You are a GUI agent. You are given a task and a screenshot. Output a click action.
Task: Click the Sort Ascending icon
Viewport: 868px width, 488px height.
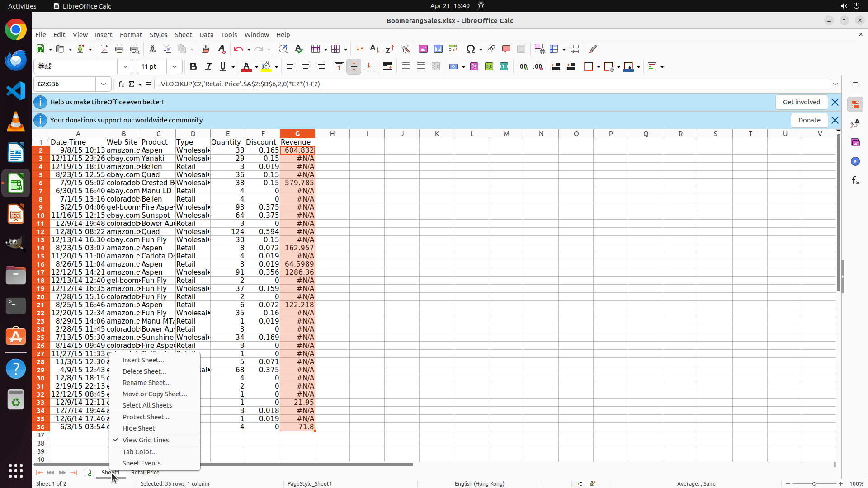pos(374,49)
